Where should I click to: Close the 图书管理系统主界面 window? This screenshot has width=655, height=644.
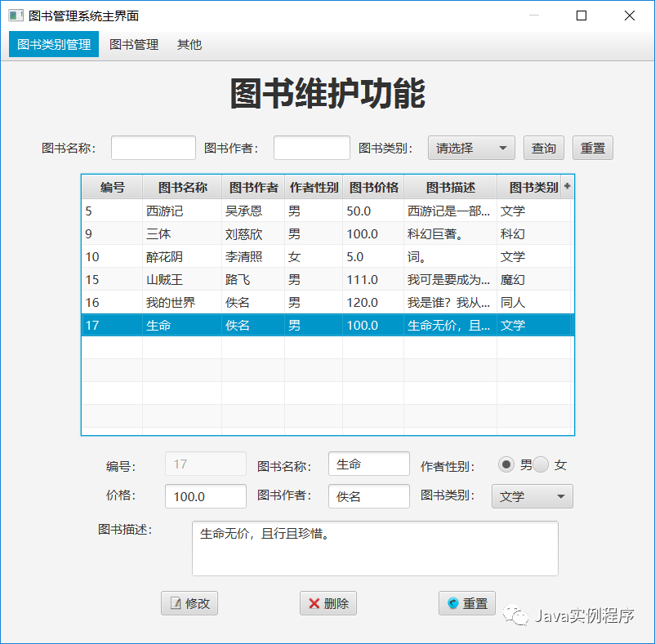point(630,16)
